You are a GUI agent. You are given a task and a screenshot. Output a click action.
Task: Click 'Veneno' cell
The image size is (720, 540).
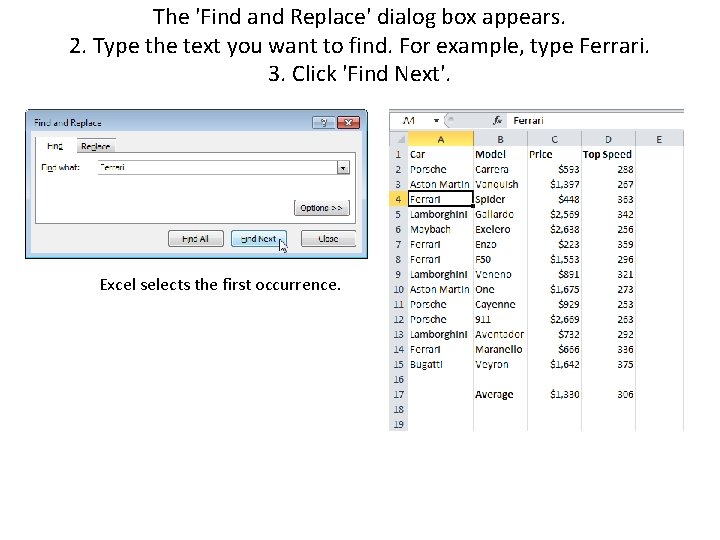click(x=501, y=274)
